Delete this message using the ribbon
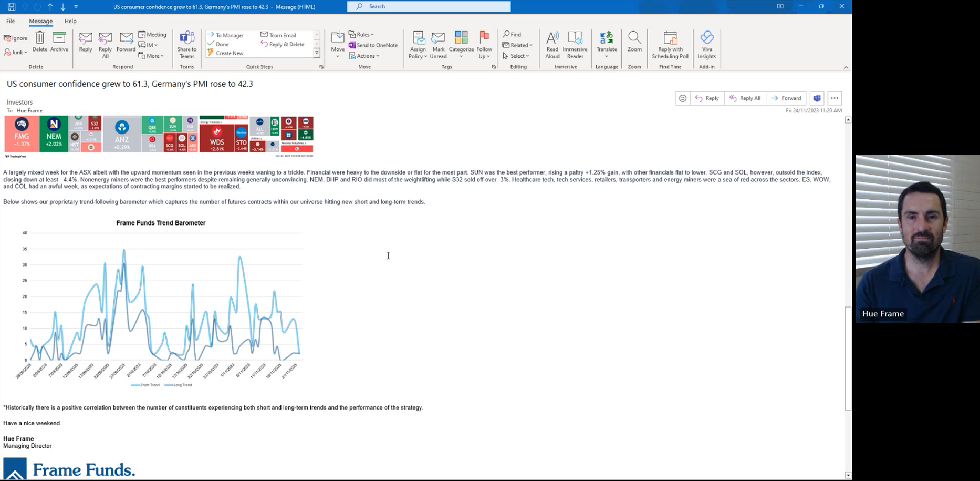 [40, 42]
